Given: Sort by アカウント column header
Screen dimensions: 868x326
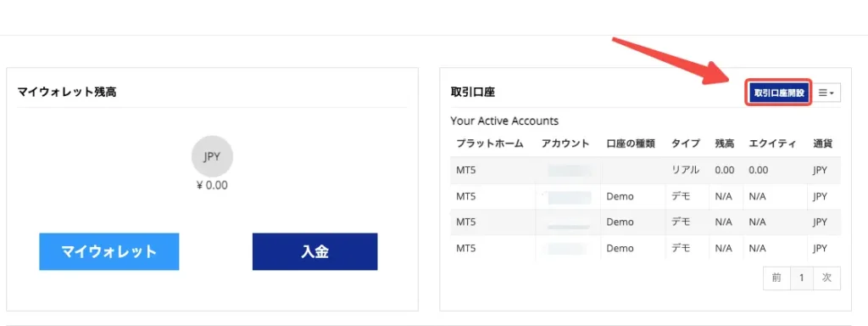Looking at the screenshot, I should [x=565, y=143].
